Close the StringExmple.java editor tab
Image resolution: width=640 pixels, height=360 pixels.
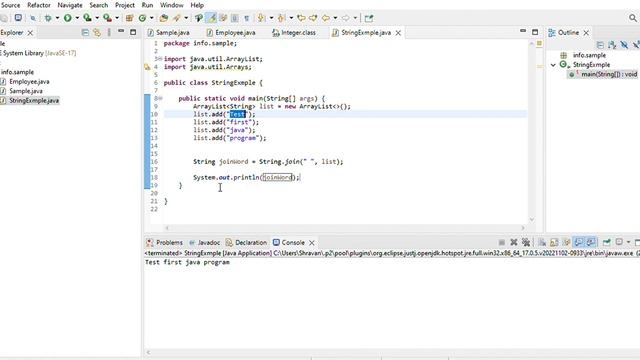[x=398, y=33]
